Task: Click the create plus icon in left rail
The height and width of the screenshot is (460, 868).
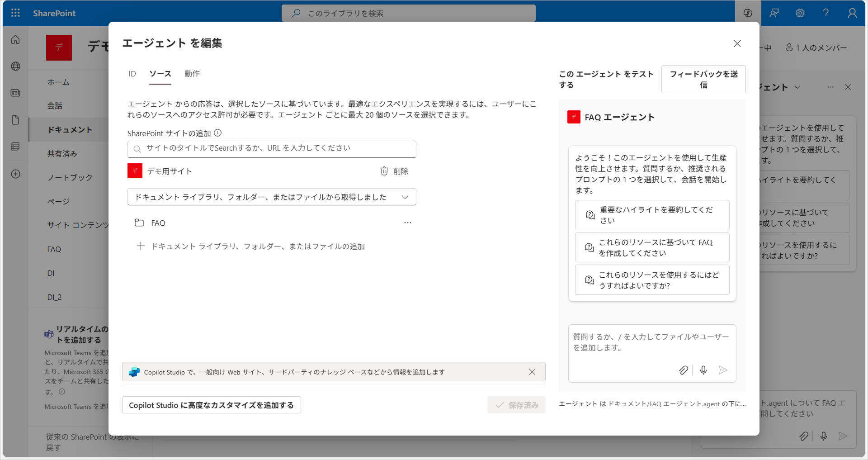Action: (15, 174)
